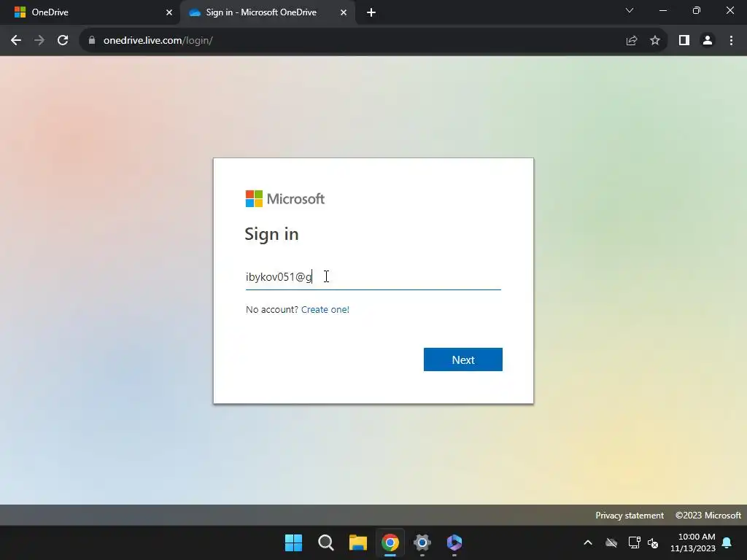Go back using the browser back arrow
The image size is (747, 560).
[16, 41]
